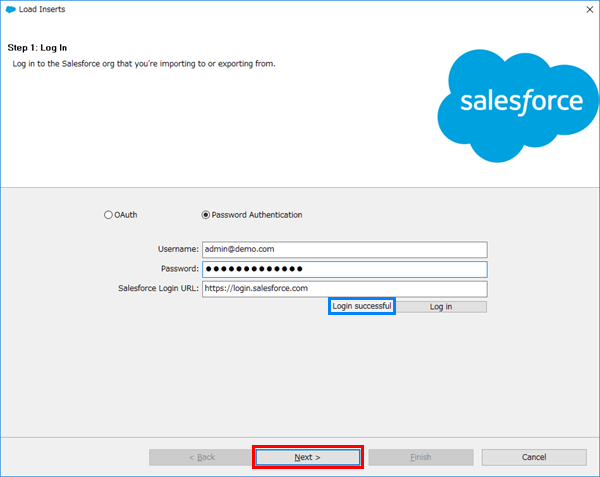The height and width of the screenshot is (477, 600).
Task: Click the 'Load Inserts' window title
Action: (x=42, y=9)
